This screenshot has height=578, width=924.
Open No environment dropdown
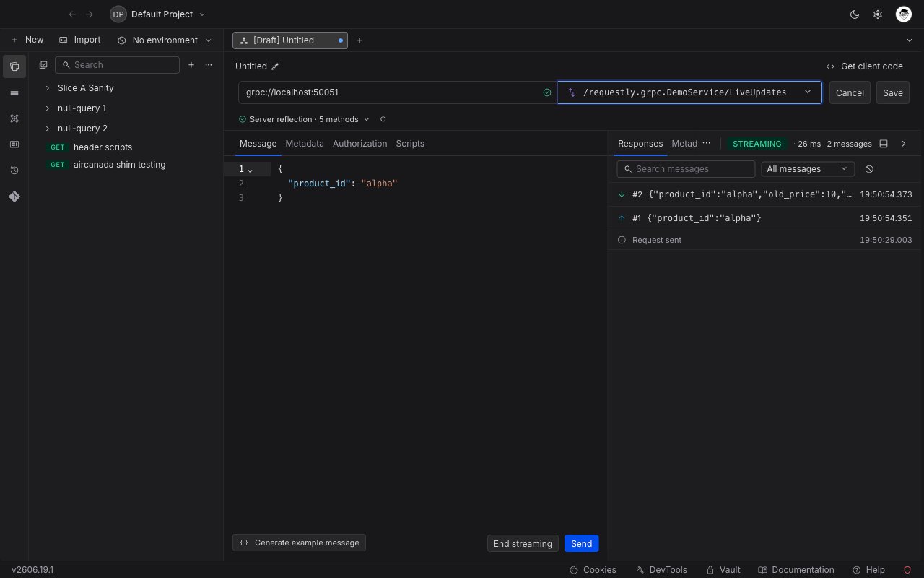165,40
